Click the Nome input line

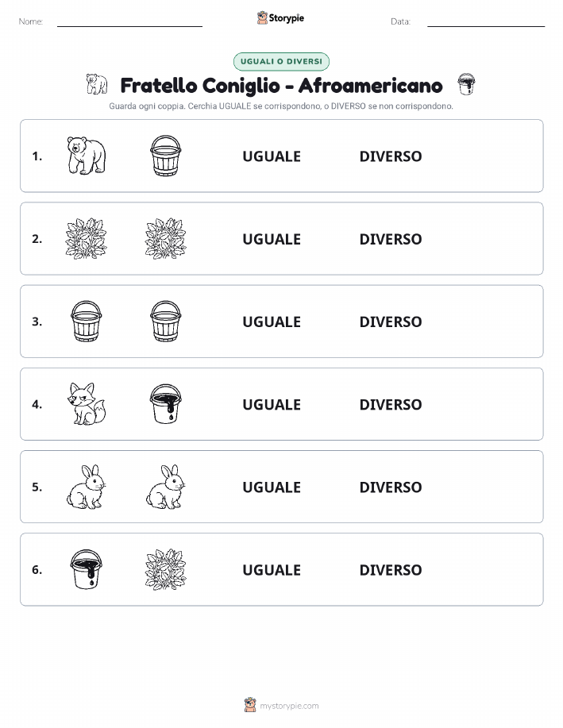tap(129, 21)
